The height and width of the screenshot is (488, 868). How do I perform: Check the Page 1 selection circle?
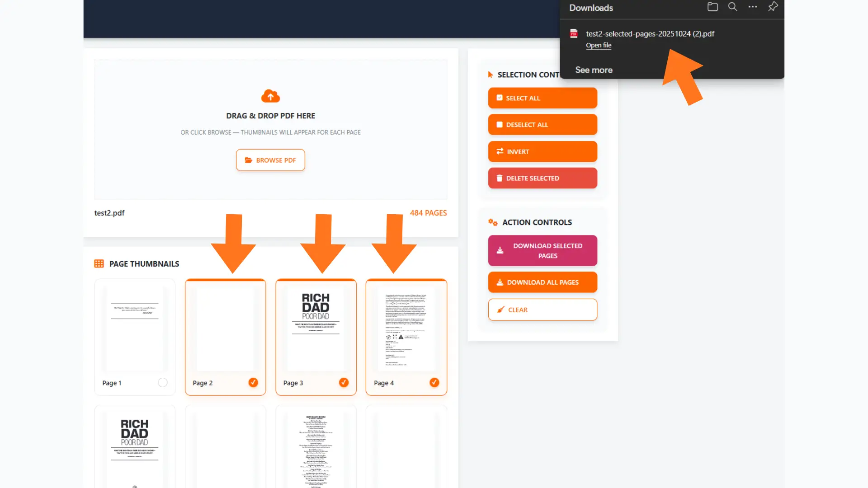click(x=163, y=383)
